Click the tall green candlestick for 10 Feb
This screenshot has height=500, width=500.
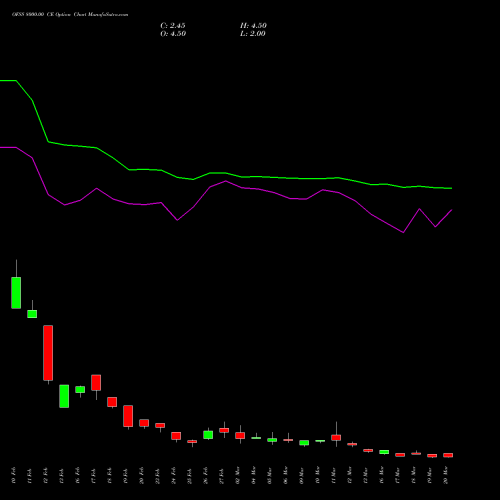click(16, 293)
